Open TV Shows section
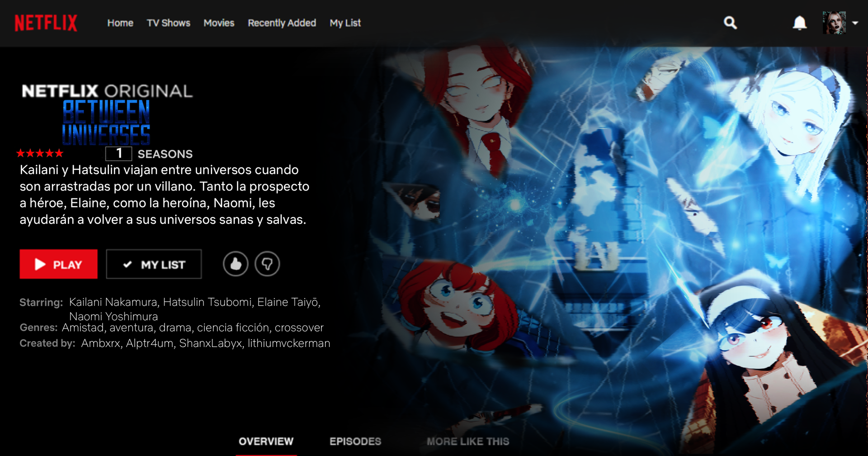868x456 pixels. pyautogui.click(x=169, y=23)
